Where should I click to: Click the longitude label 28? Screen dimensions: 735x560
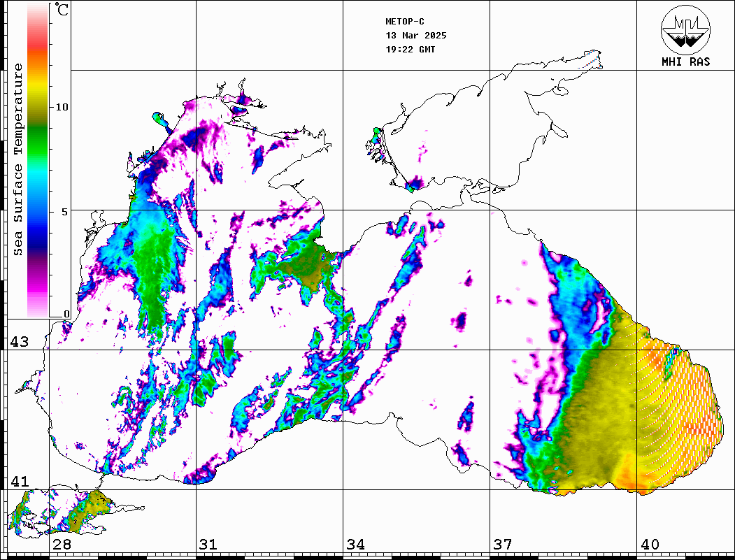click(x=61, y=545)
